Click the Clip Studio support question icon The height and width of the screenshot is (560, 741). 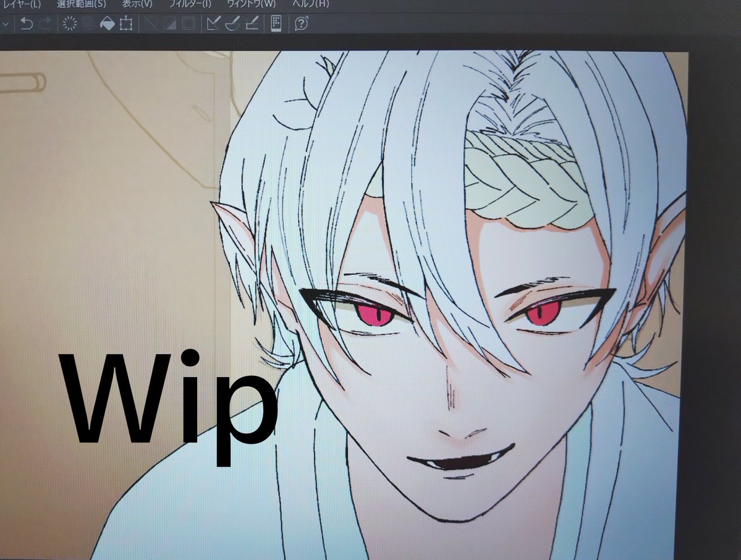302,23
